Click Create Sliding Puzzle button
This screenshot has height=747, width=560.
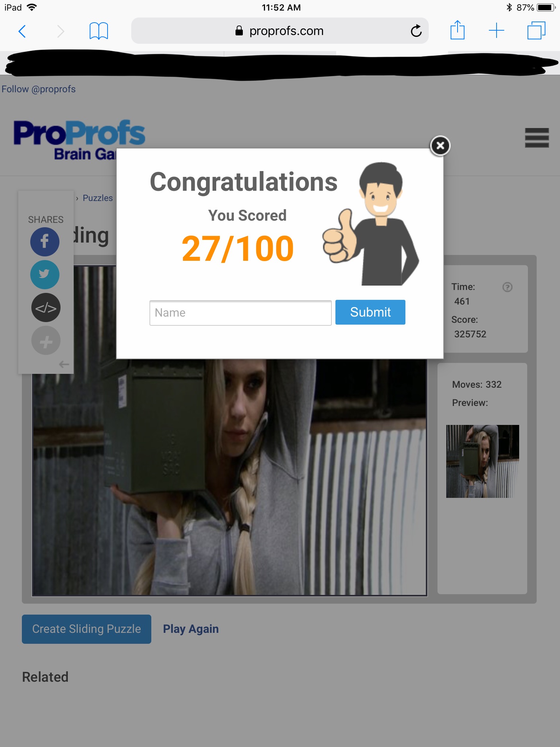pos(86,629)
